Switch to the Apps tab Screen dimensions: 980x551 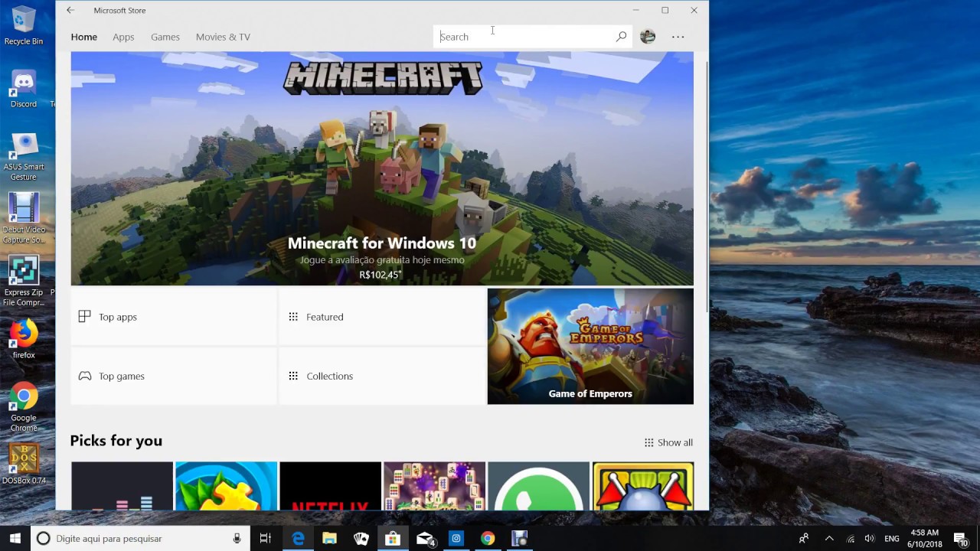pyautogui.click(x=123, y=37)
